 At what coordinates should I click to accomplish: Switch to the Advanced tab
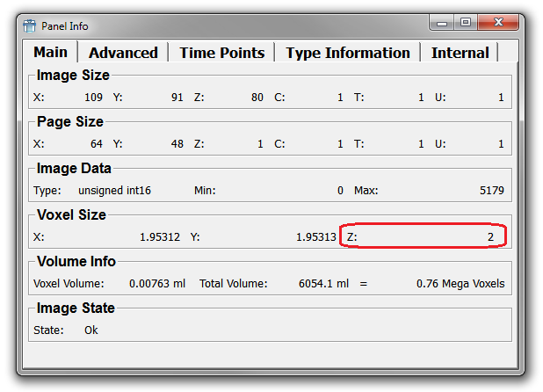123,53
